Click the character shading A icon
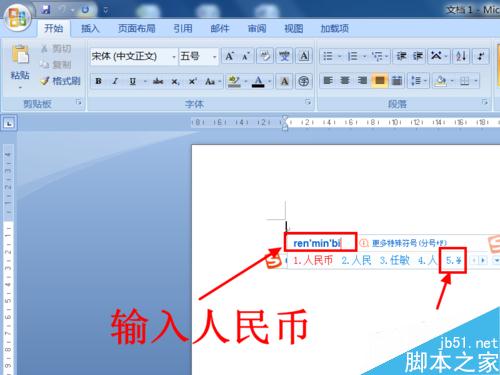The height and width of the screenshot is (375, 500). (x=284, y=81)
